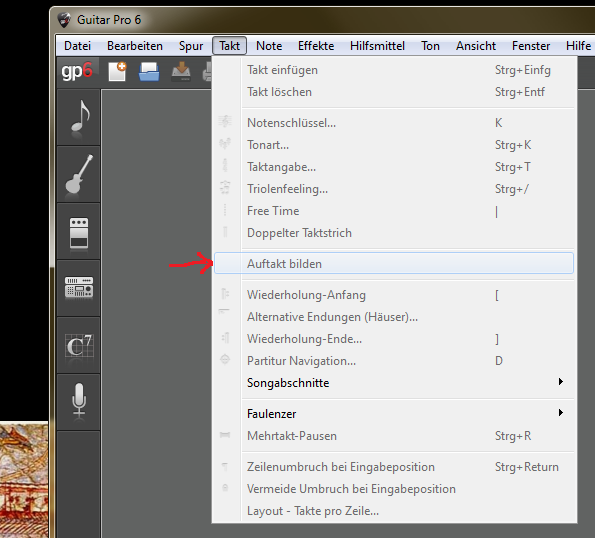
Task: Open the Note menu
Action: click(x=269, y=46)
